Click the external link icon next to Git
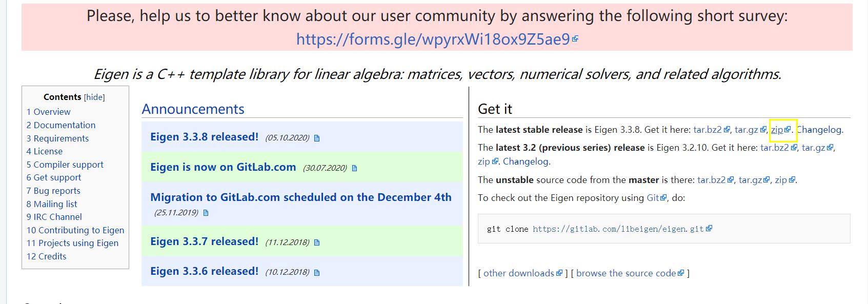Image resolution: width=868 pixels, height=304 pixels. click(x=663, y=197)
